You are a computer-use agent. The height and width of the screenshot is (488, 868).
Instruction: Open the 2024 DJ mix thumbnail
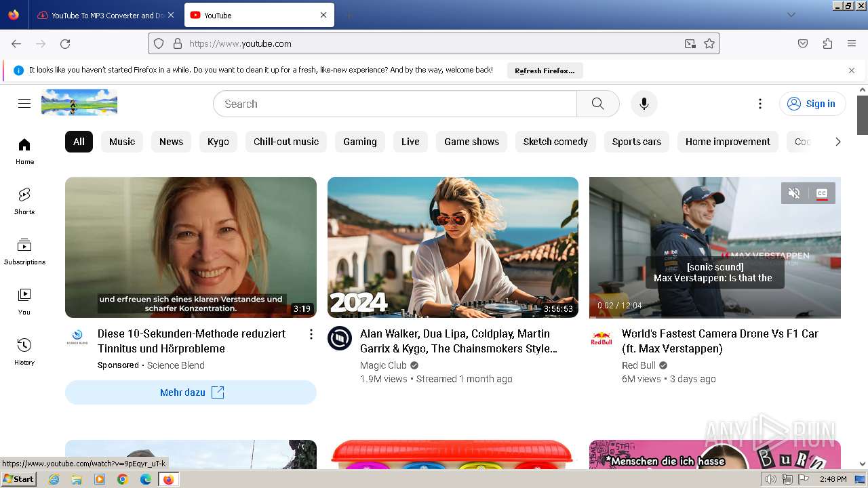(453, 247)
